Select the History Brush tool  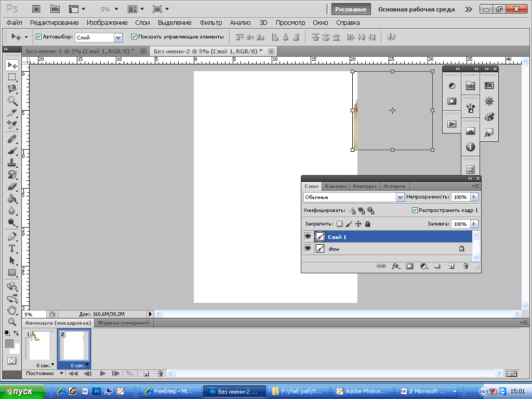[x=12, y=175]
